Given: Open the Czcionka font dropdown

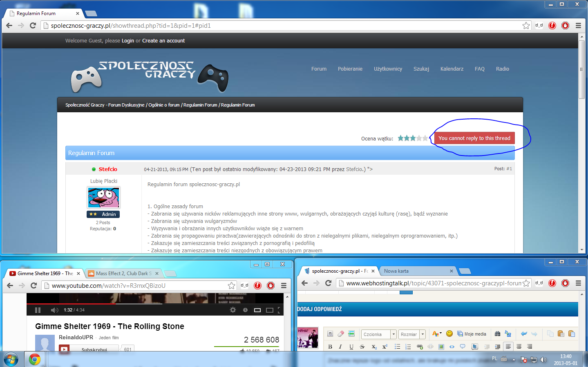Looking at the screenshot, I should [x=379, y=334].
